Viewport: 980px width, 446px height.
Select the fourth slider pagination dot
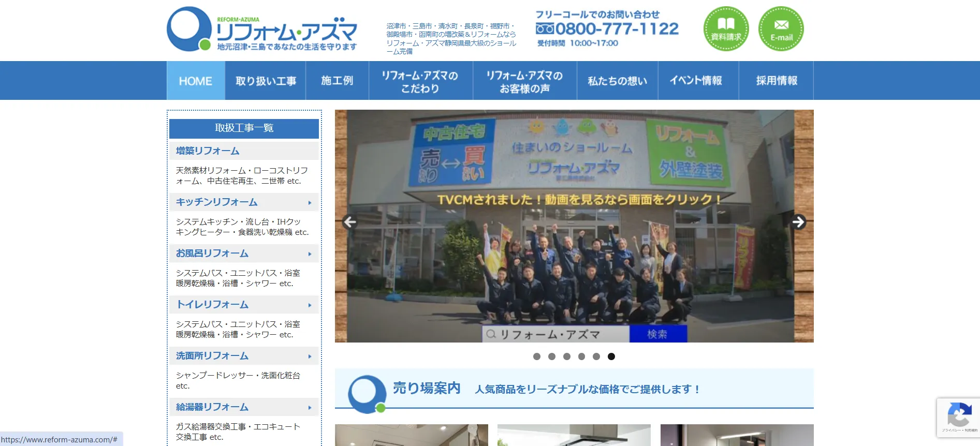click(582, 356)
